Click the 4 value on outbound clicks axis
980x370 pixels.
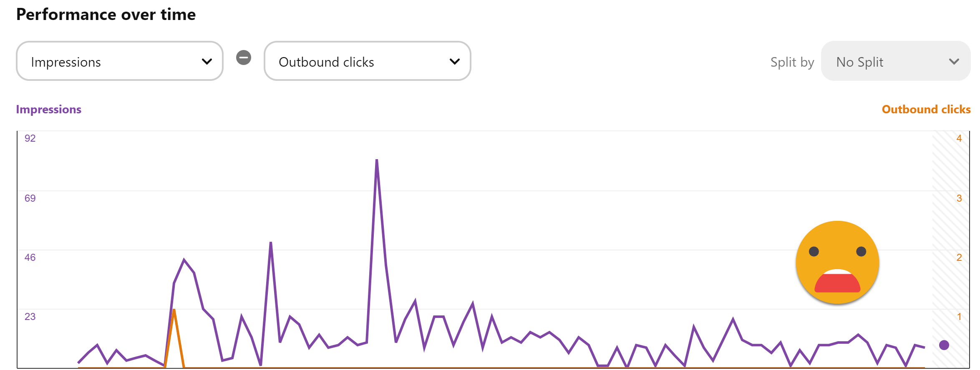959,138
